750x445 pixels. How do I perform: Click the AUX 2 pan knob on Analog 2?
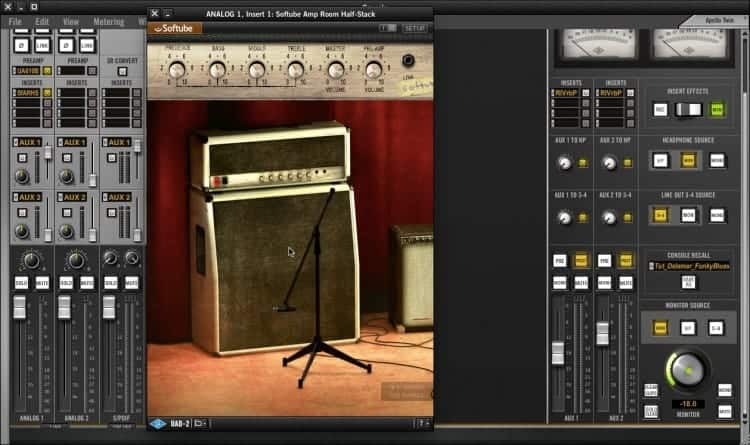66,232
